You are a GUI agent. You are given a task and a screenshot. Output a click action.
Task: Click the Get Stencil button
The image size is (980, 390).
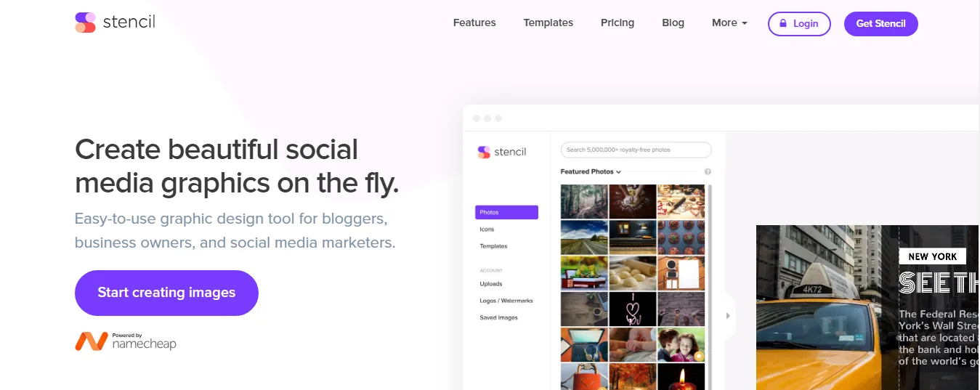pyautogui.click(x=880, y=23)
